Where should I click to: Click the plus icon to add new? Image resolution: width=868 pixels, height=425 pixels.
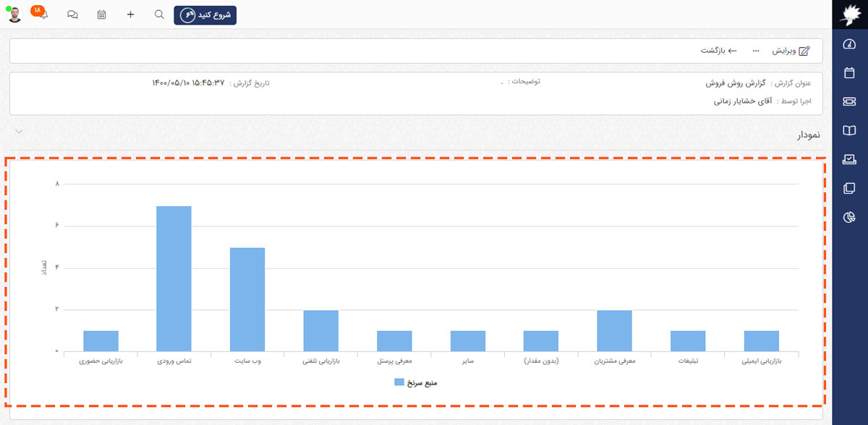[x=130, y=14]
